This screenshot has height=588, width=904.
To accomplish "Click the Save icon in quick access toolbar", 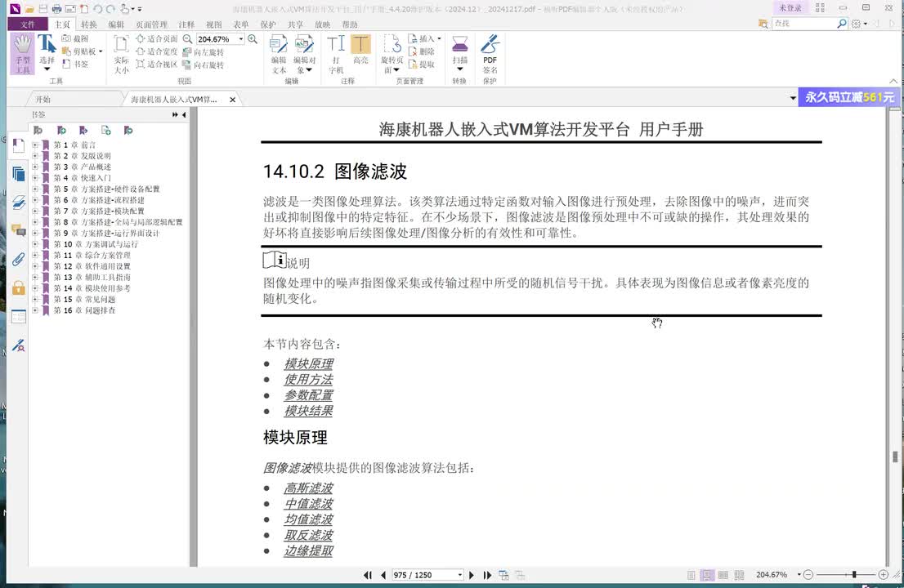I will [43, 9].
